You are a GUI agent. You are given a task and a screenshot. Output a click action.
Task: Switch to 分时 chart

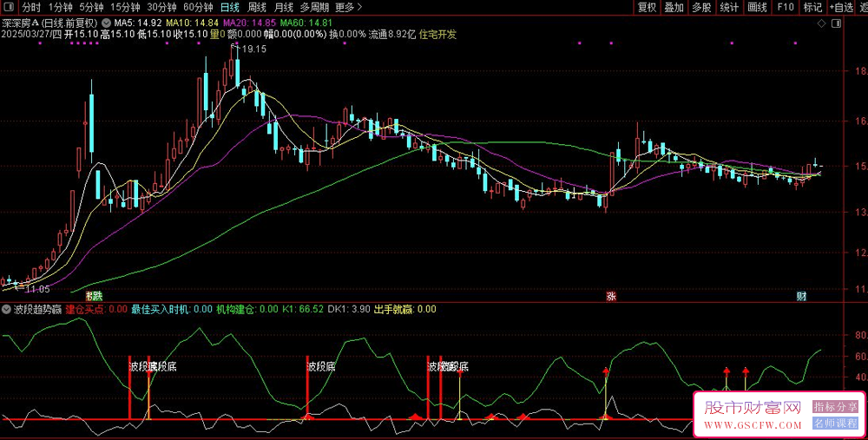(x=31, y=7)
